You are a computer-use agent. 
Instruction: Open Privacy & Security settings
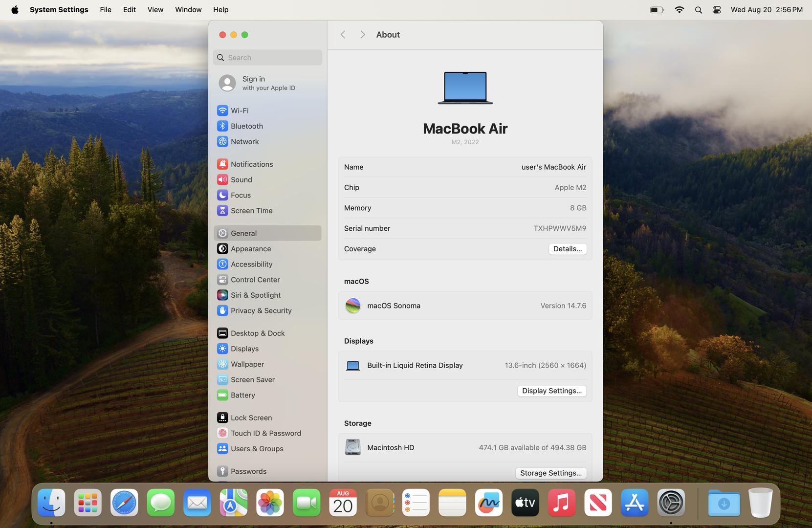[267, 311]
